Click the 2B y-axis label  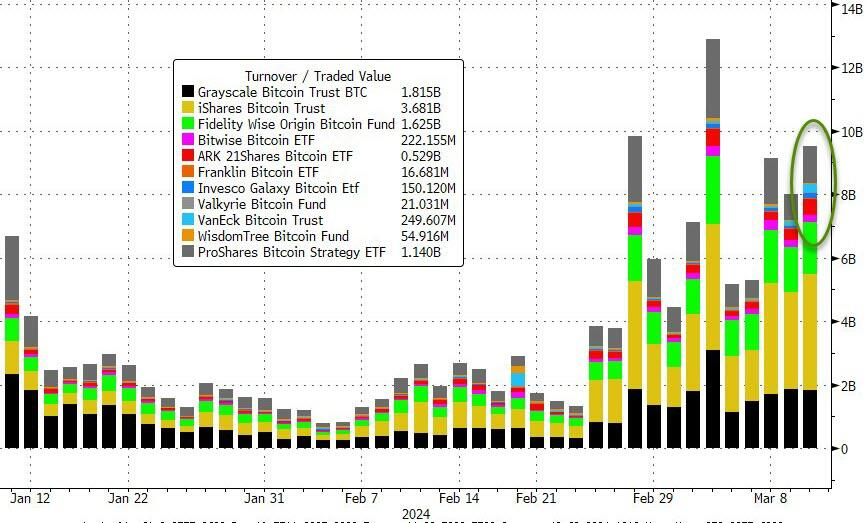pos(848,386)
